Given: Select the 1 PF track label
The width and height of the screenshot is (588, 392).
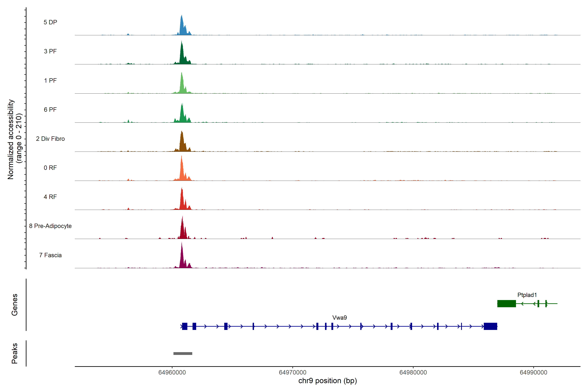Looking at the screenshot, I should (x=50, y=81).
